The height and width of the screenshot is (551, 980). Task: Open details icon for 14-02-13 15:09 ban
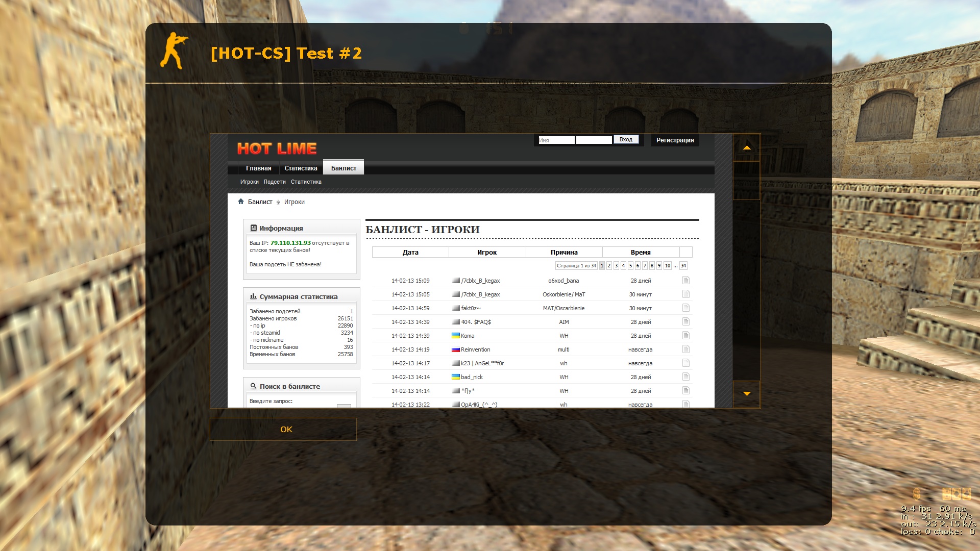tap(685, 280)
